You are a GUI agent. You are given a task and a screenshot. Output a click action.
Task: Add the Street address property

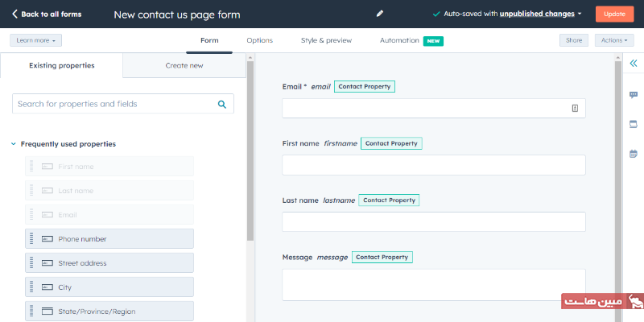pos(109,263)
